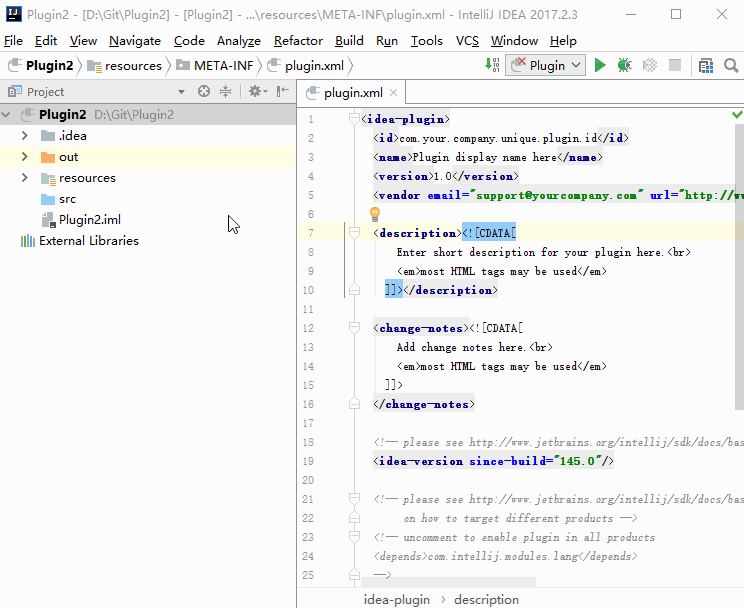Image resolution: width=744 pixels, height=608 pixels.
Task: Select the src folder
Action: pyautogui.click(x=67, y=199)
